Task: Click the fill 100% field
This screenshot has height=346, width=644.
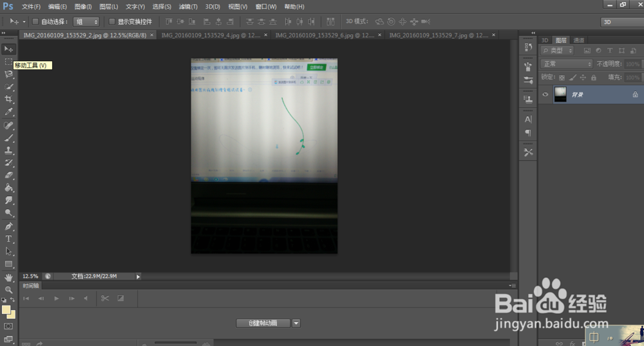Action: (x=632, y=77)
